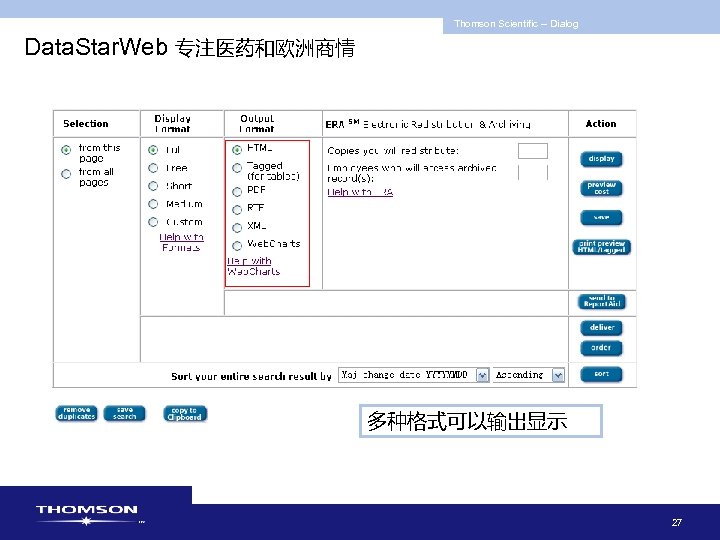Choose Medium display format
This screenshot has height=540, width=720.
click(153, 204)
